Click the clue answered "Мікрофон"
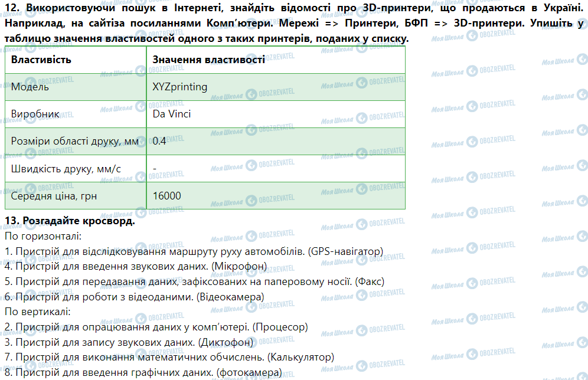Screen dimensions: 588x380 click(x=136, y=266)
